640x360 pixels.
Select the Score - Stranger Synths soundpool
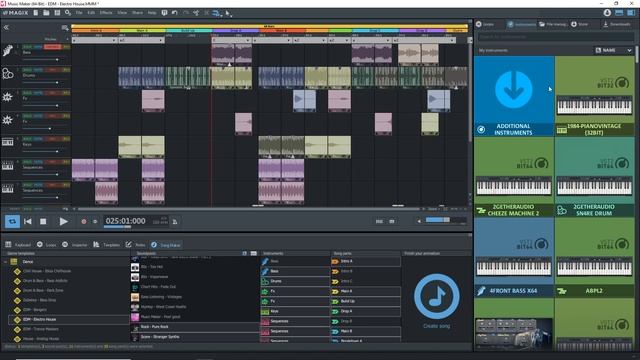pos(195,337)
